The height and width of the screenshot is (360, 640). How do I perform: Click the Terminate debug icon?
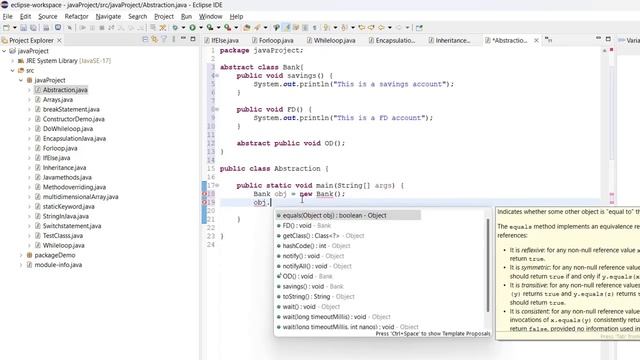click(x=102, y=28)
